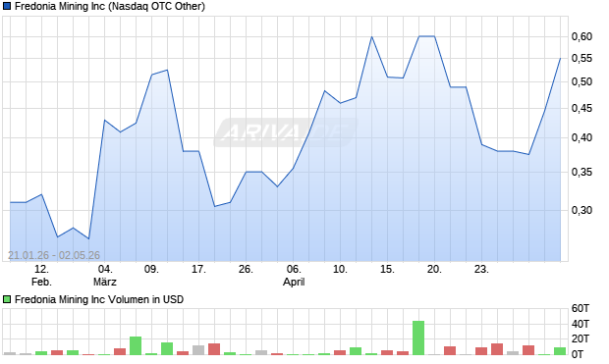Click the volume axis label 0T
The image size is (609, 364).
click(578, 354)
